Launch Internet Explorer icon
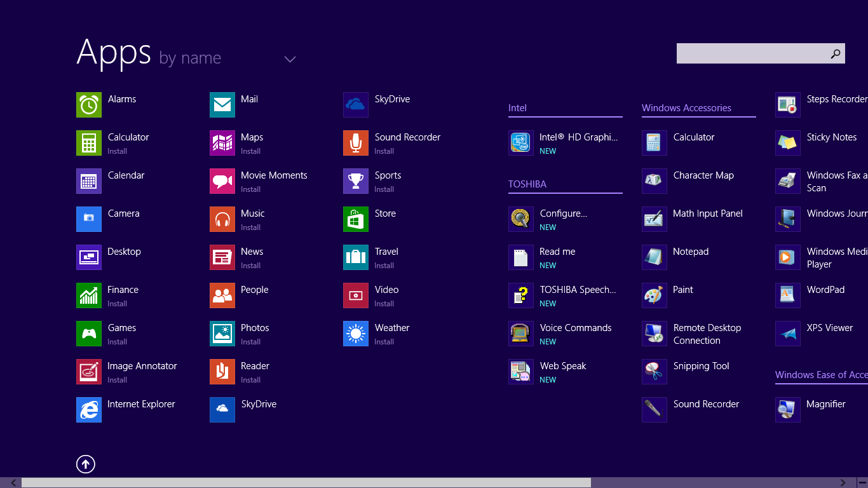Viewport: 868px width, 488px height. point(89,410)
